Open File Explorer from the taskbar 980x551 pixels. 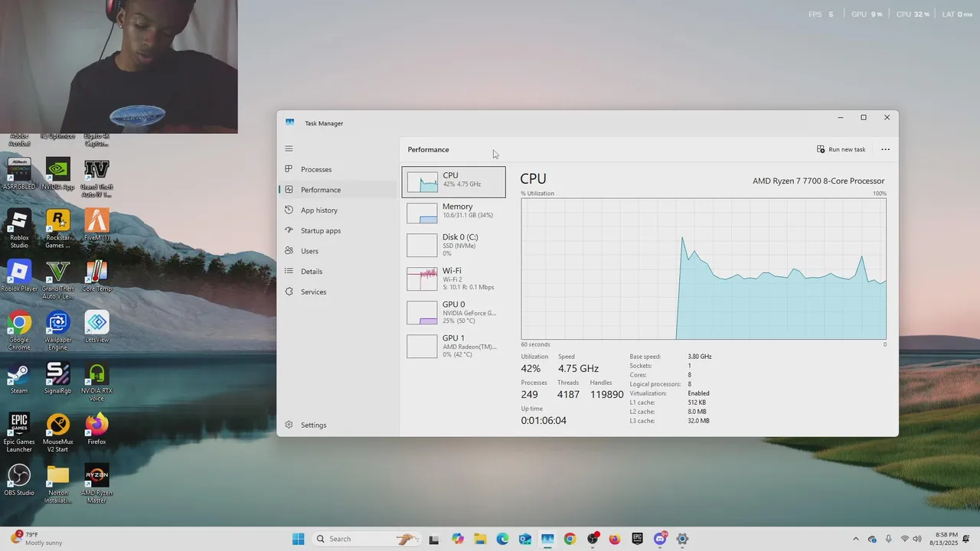click(x=480, y=539)
